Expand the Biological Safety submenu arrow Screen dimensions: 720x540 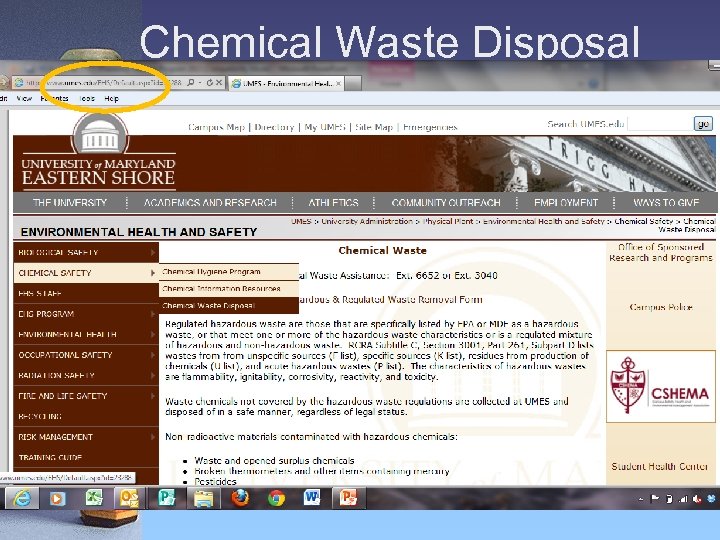(152, 252)
